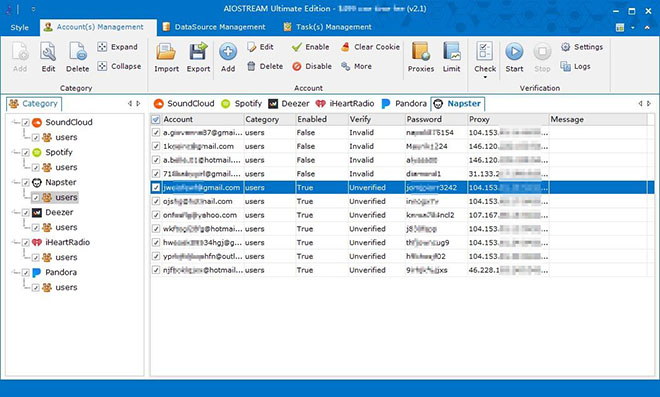Screen dimensions: 660x397
Task: Collapse the Spotify tree node
Action: point(16,152)
